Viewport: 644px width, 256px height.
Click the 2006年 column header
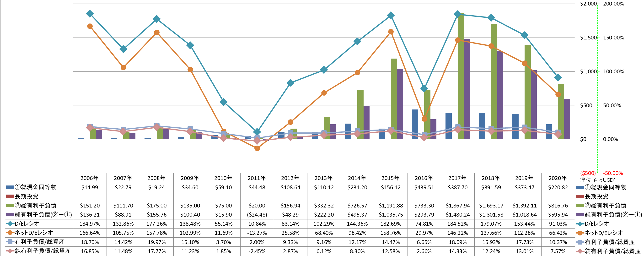tap(90, 178)
